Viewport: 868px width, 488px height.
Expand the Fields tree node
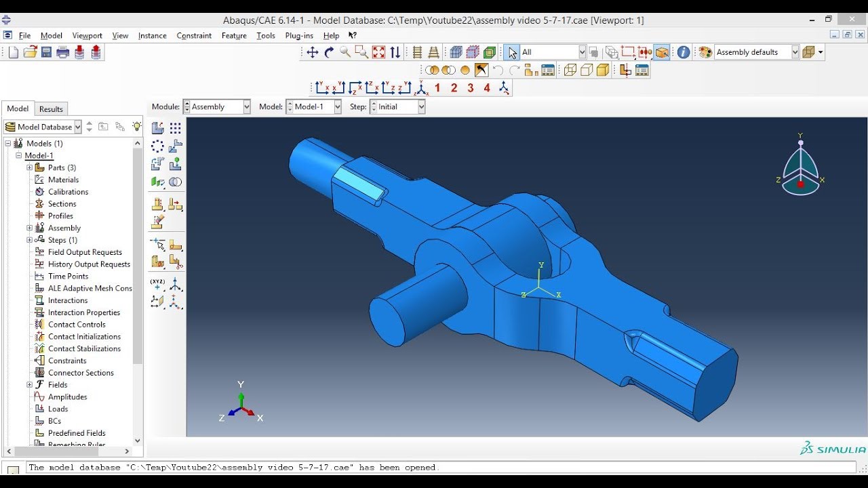pyautogui.click(x=30, y=385)
